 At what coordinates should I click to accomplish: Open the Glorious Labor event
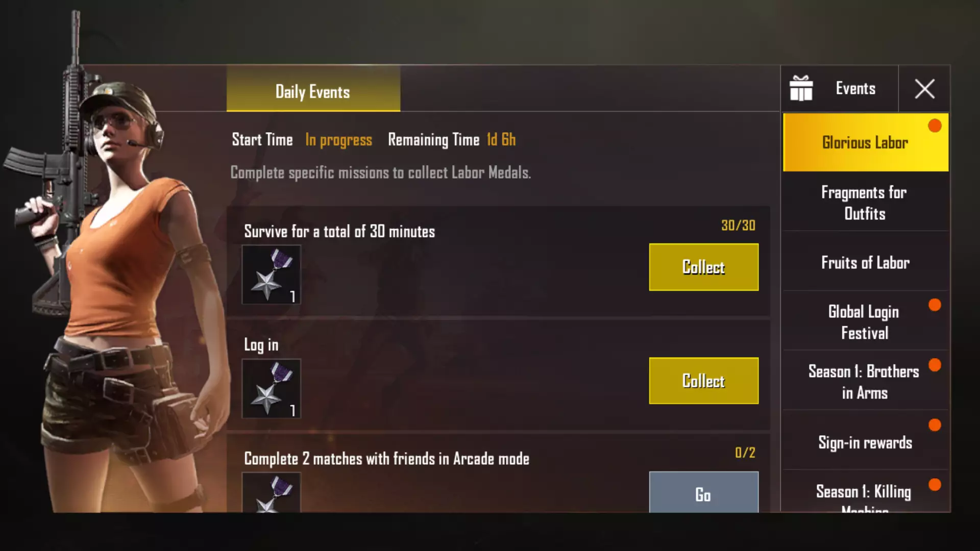point(866,142)
